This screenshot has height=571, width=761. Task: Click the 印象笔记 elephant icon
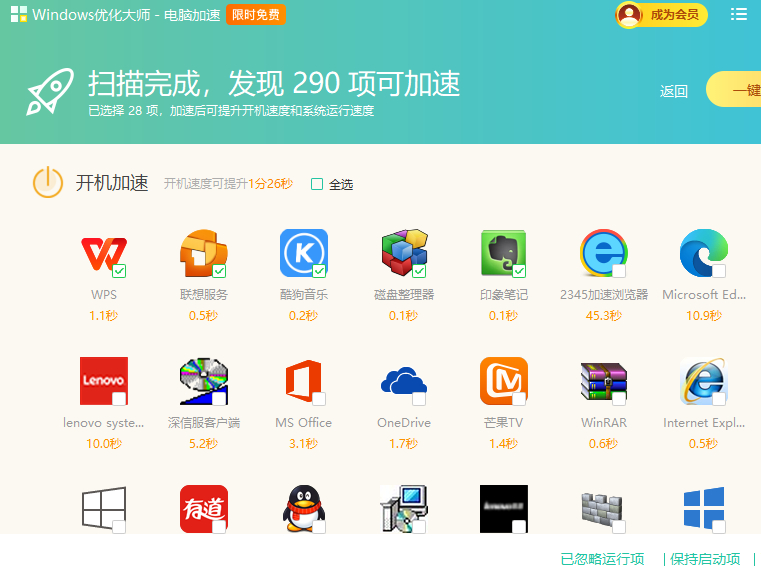pyautogui.click(x=504, y=253)
